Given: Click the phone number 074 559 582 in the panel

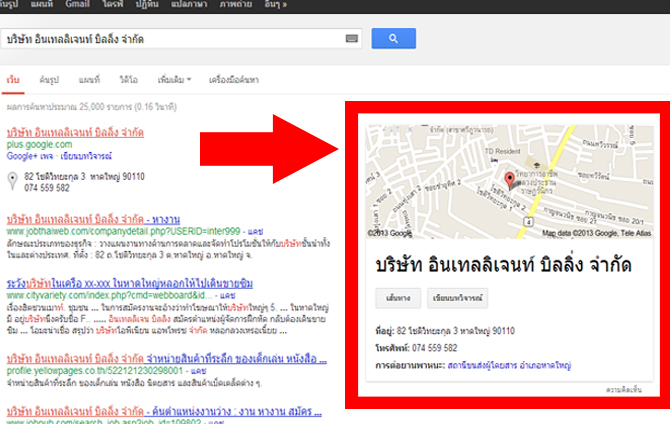Looking at the screenshot, I should (x=435, y=348).
